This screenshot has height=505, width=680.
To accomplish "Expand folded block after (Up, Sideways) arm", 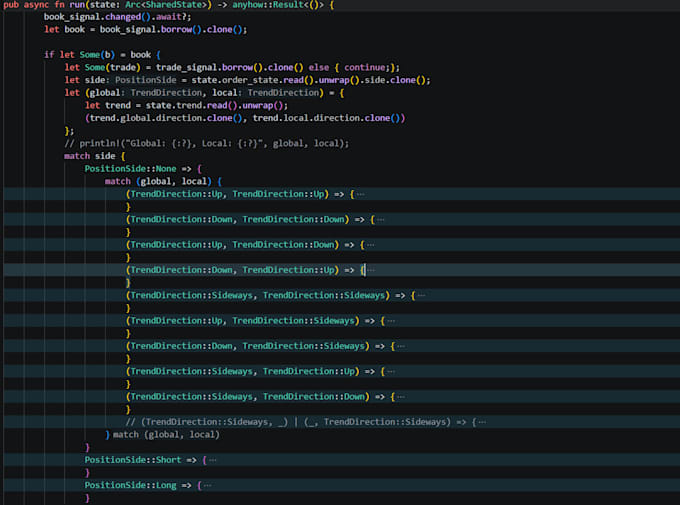I will (391, 321).
